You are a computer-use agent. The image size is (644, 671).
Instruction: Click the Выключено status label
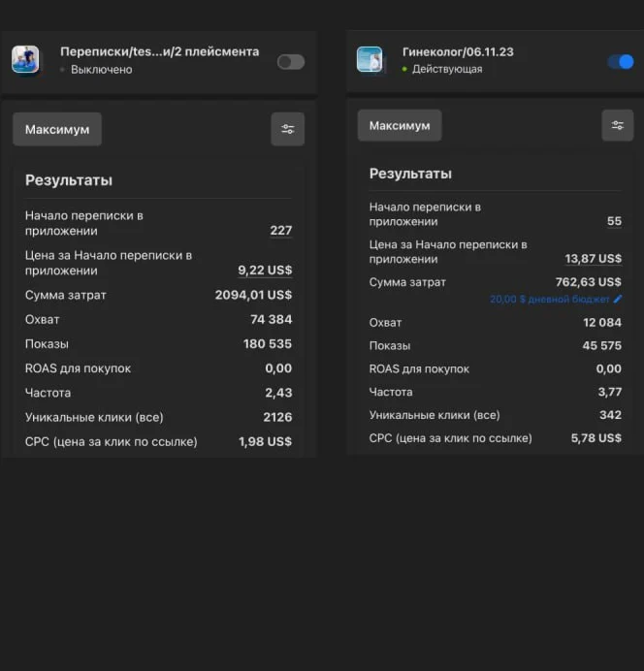tap(102, 69)
